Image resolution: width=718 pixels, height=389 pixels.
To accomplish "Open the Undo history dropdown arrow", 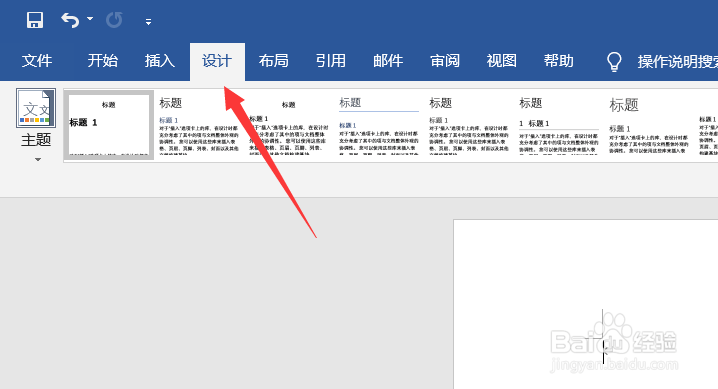I will [90, 19].
